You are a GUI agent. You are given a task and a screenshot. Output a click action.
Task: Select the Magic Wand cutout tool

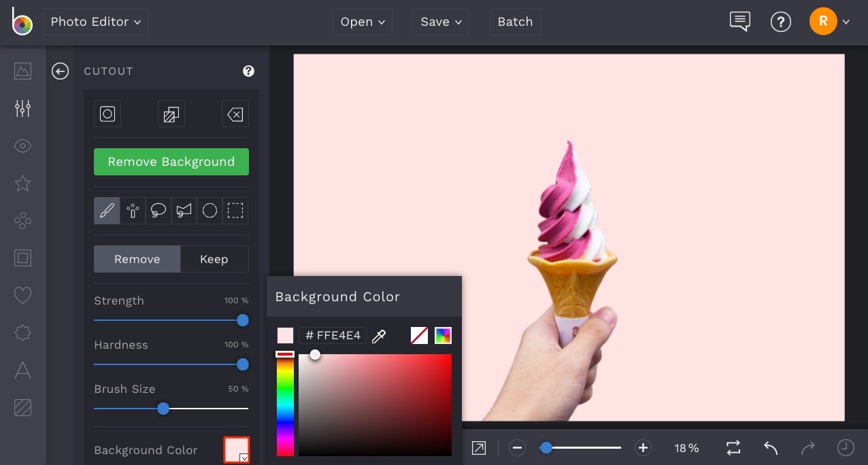point(133,211)
